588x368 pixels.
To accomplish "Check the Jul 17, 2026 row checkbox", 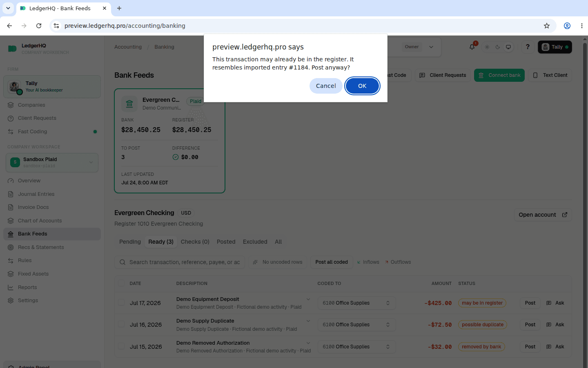I will (121, 303).
